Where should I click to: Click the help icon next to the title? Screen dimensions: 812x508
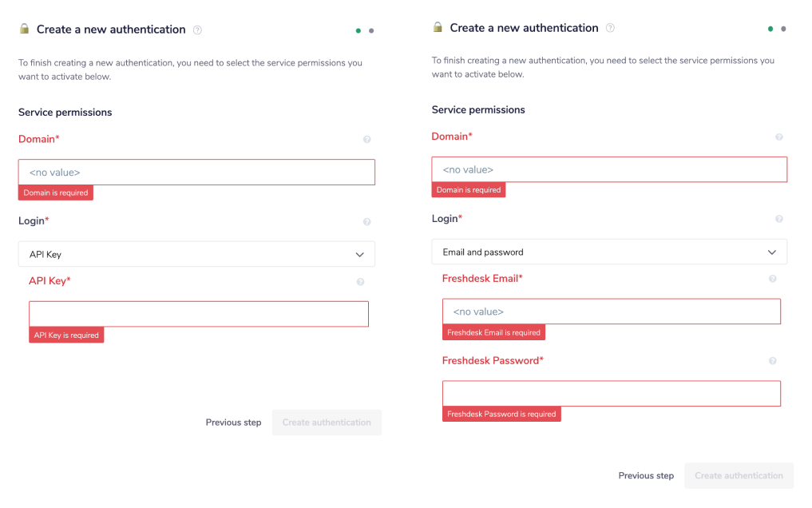(196, 30)
